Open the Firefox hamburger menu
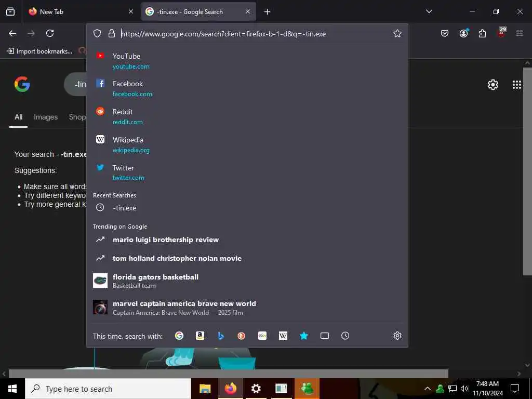Viewport: 532px width, 399px height. tap(520, 33)
